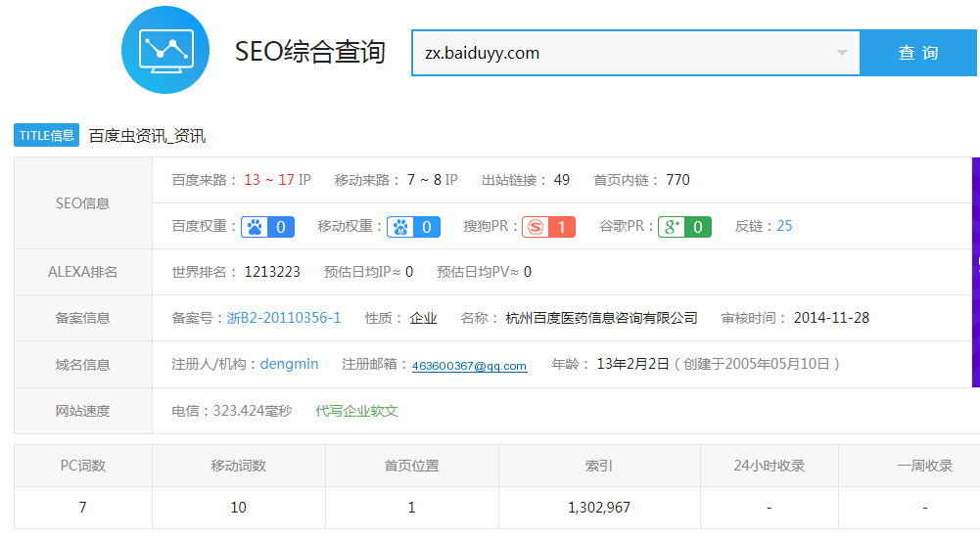
Task: Click the 谷歌PR value 0 badge
Action: coord(697,227)
